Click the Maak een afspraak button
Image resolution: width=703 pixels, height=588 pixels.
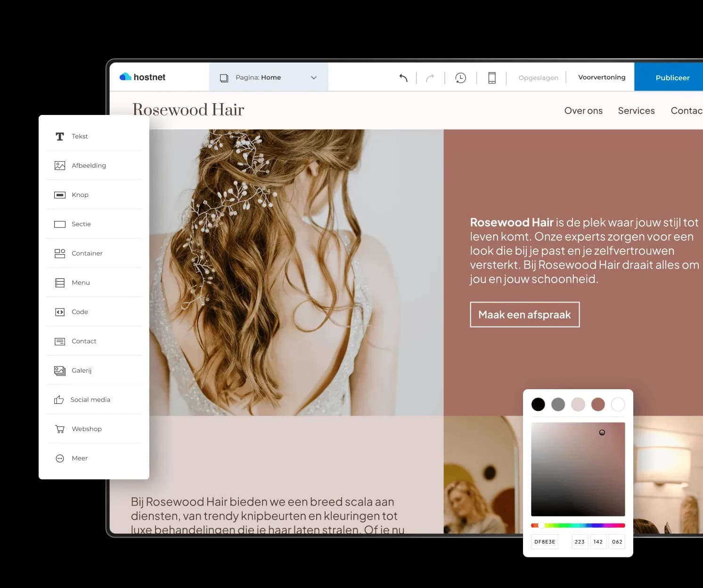click(525, 315)
